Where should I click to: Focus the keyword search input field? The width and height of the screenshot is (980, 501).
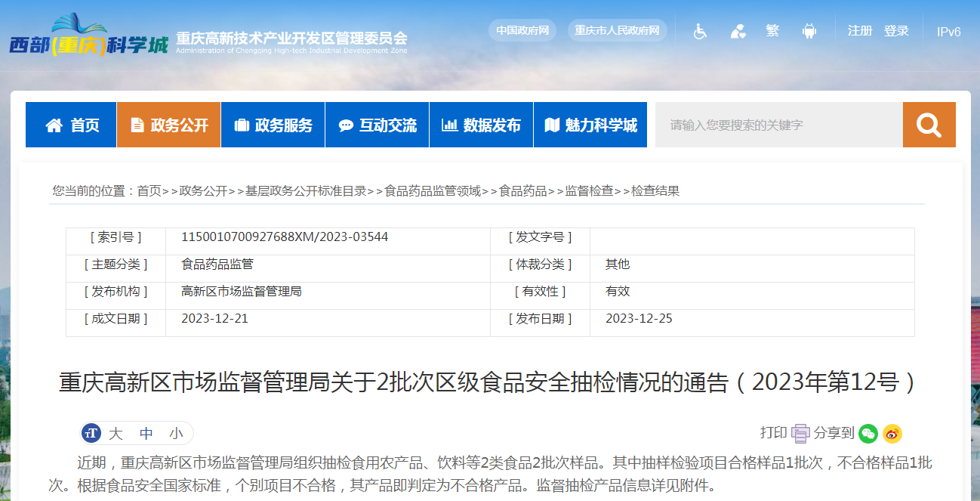pos(779,125)
